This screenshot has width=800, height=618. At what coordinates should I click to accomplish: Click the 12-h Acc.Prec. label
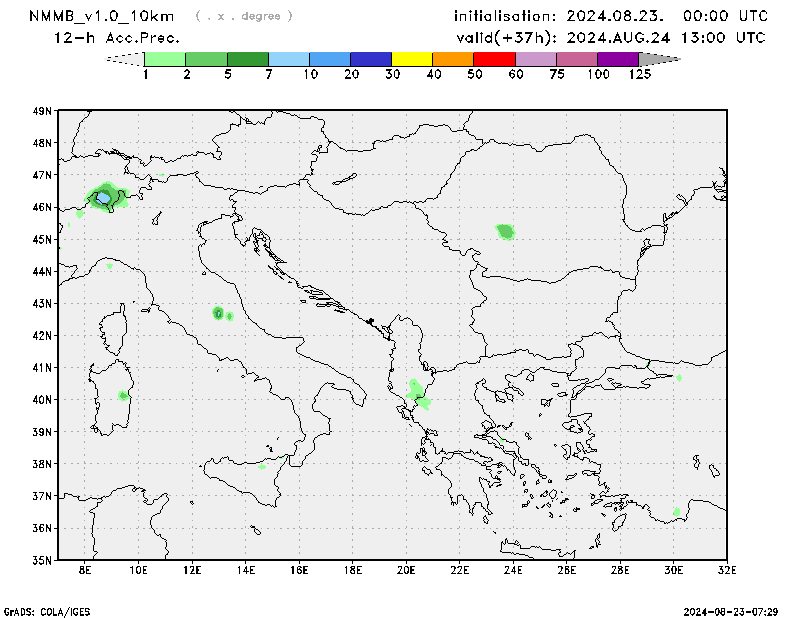[x=117, y=38]
